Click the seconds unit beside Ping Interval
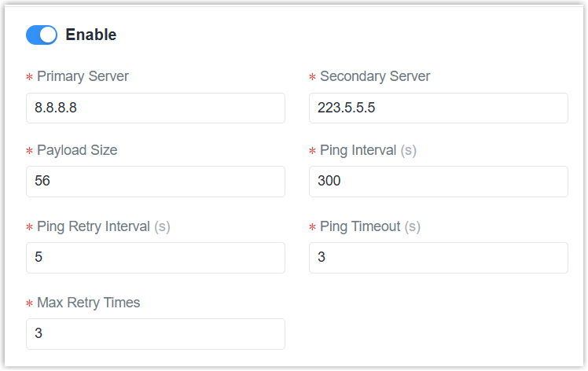 [409, 150]
